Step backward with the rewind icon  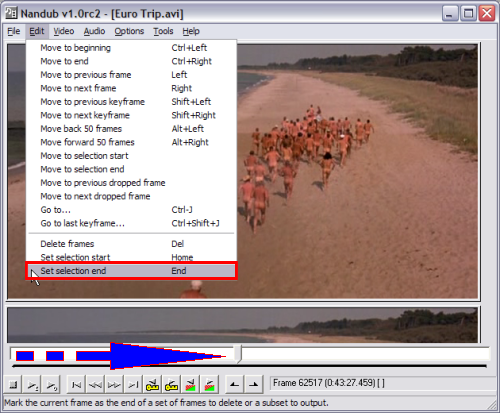point(95,385)
